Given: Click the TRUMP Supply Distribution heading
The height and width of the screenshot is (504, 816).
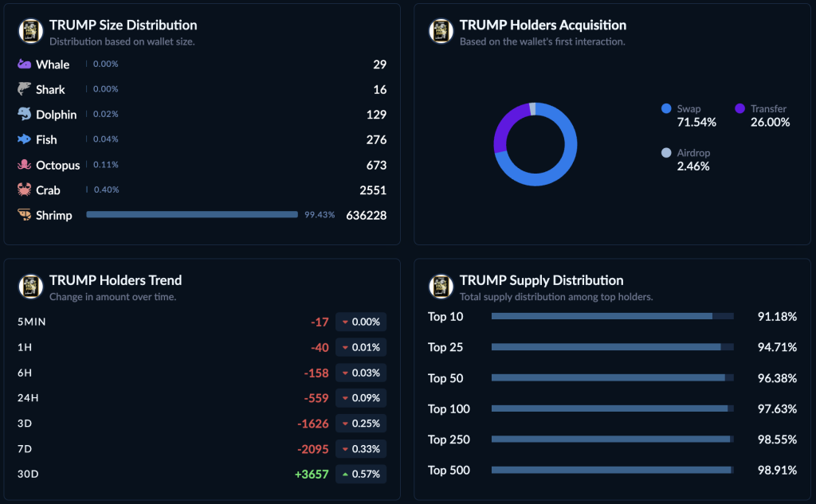Looking at the screenshot, I should tap(541, 280).
